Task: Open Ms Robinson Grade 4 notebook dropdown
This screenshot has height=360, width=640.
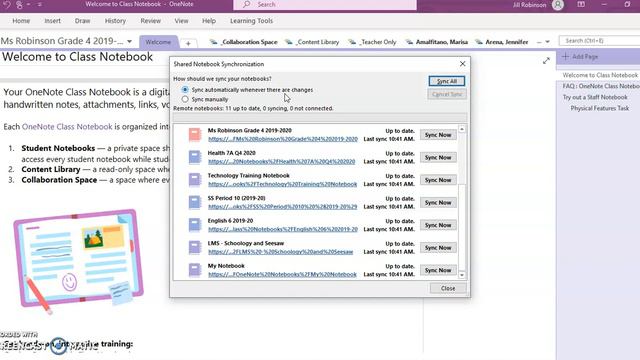Action: pos(129,41)
